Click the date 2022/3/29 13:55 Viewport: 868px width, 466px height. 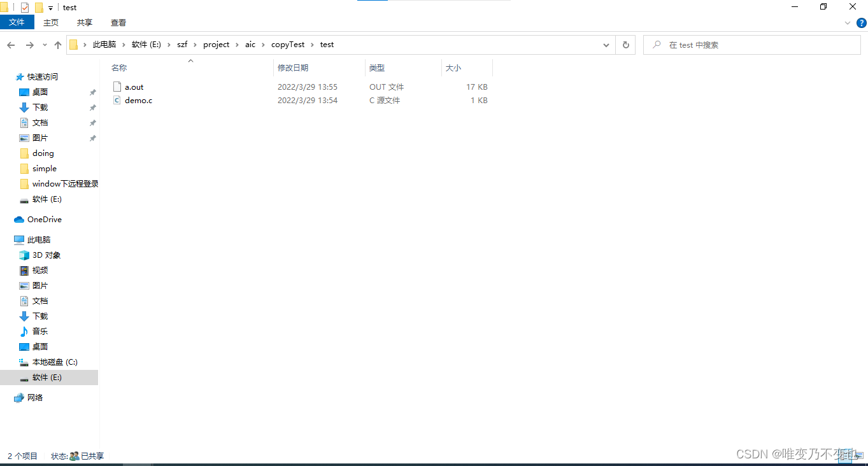[x=308, y=87]
